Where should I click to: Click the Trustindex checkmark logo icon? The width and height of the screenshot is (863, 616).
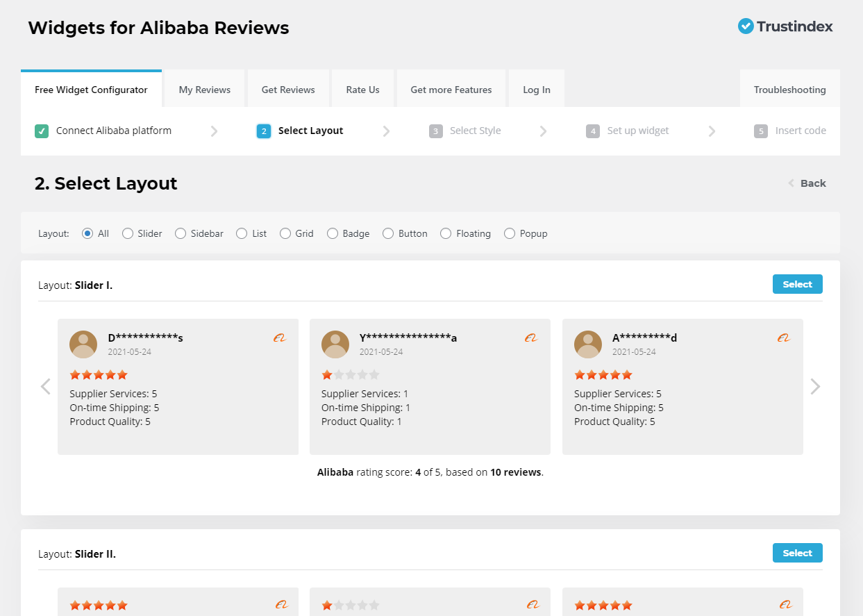click(746, 26)
